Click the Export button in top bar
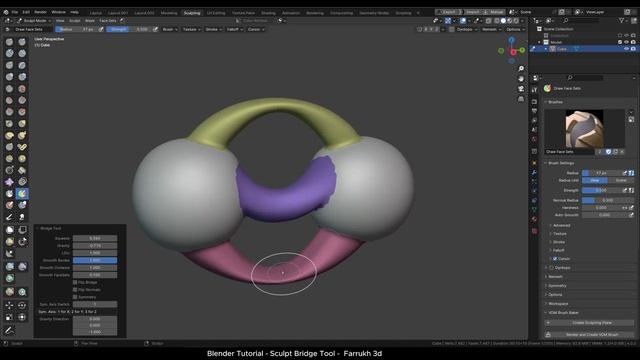The image size is (640, 360). pos(448,12)
